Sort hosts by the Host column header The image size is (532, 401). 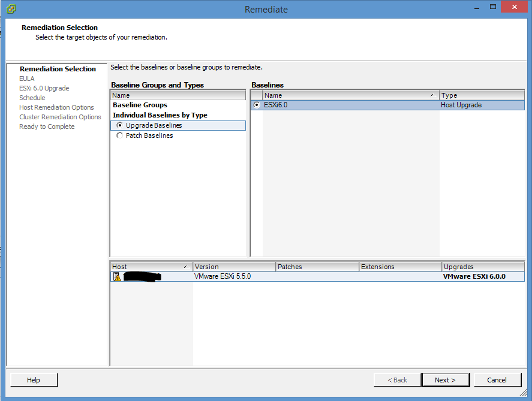151,267
